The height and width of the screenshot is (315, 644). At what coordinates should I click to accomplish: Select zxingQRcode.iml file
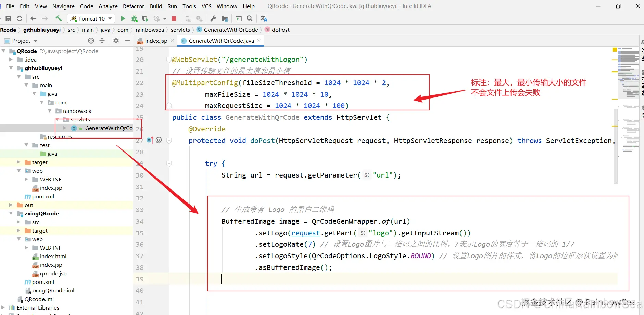(x=53, y=290)
